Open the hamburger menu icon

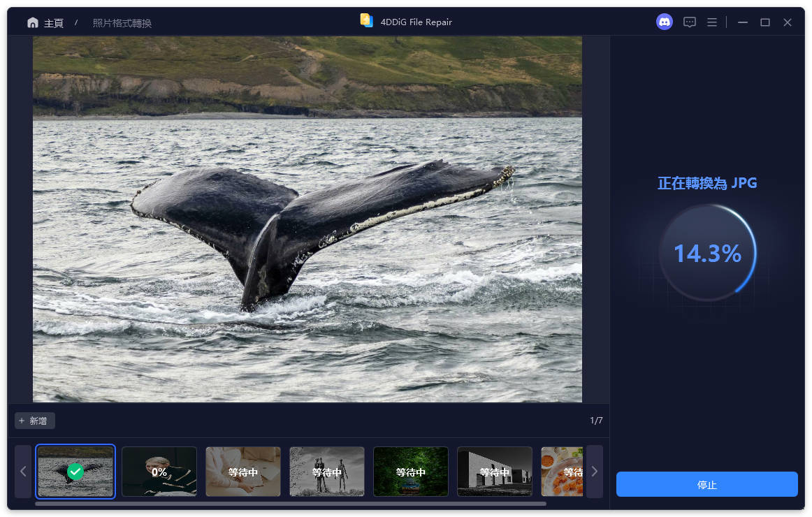tap(711, 22)
